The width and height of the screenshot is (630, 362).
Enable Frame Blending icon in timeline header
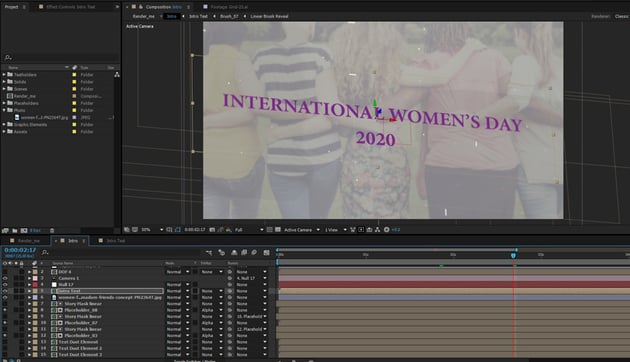pyautogui.click(x=244, y=252)
